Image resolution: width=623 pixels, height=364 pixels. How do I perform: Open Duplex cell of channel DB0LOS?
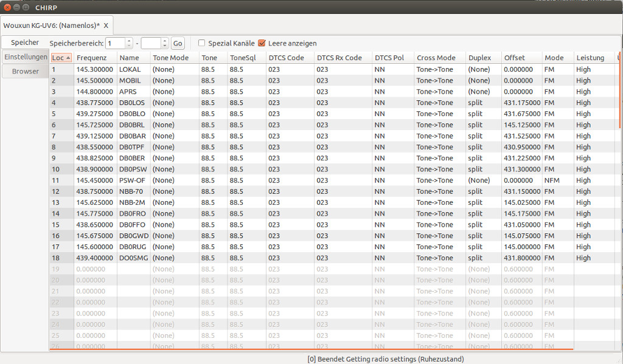(483, 103)
